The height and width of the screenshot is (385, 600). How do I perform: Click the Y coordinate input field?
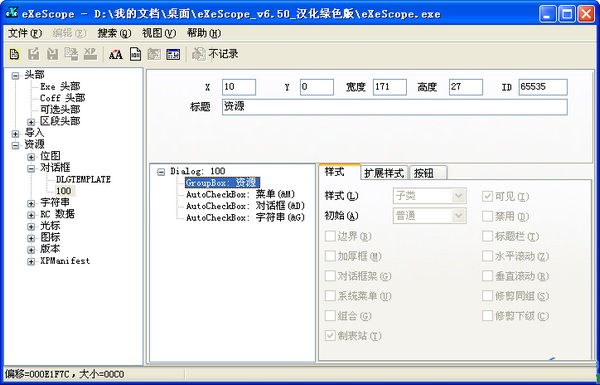(x=317, y=87)
